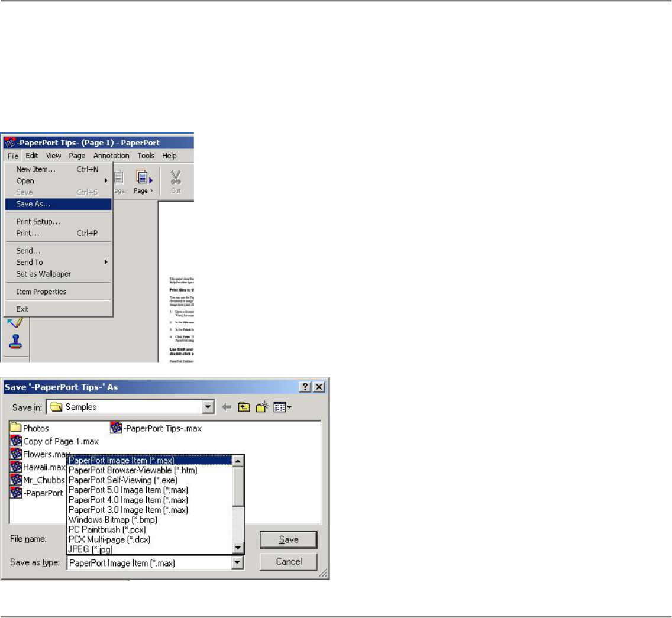Choose Exit from File menu
This screenshot has width=672, height=618.
click(59, 309)
